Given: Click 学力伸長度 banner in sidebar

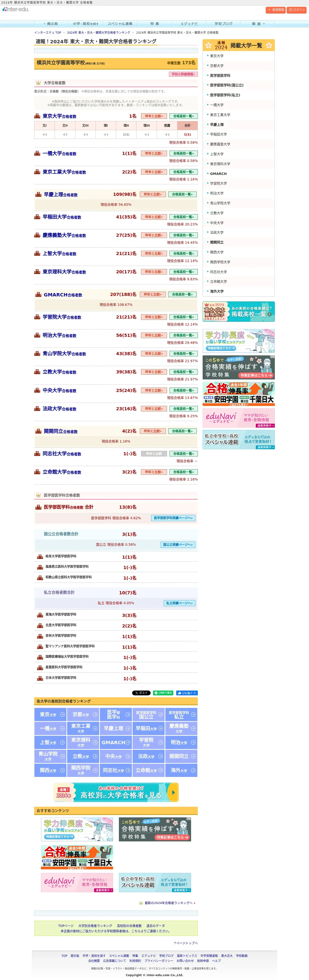Looking at the screenshot, I should click(x=238, y=341).
